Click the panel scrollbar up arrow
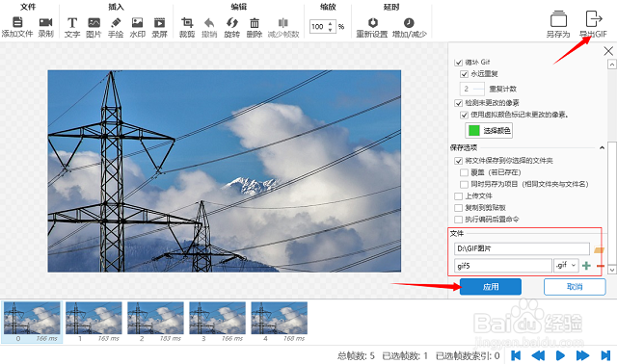The width and height of the screenshot is (617, 364). pos(612,64)
